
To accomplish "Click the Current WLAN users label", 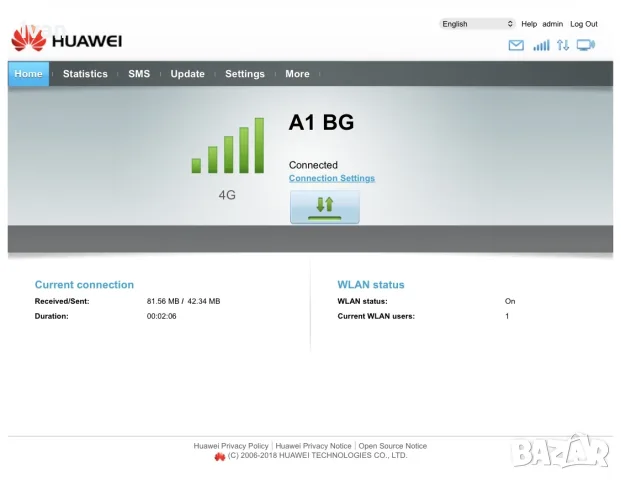I will (376, 316).
